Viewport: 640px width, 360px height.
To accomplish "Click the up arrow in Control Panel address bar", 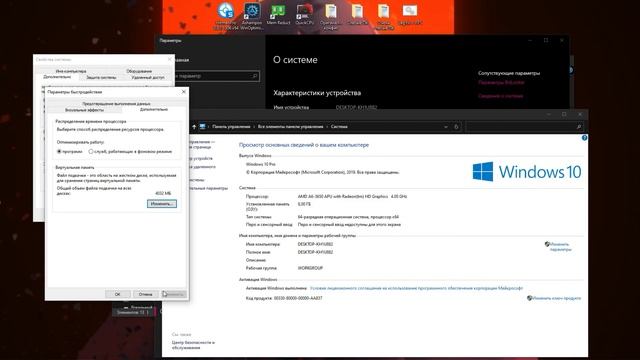I will pos(194,127).
